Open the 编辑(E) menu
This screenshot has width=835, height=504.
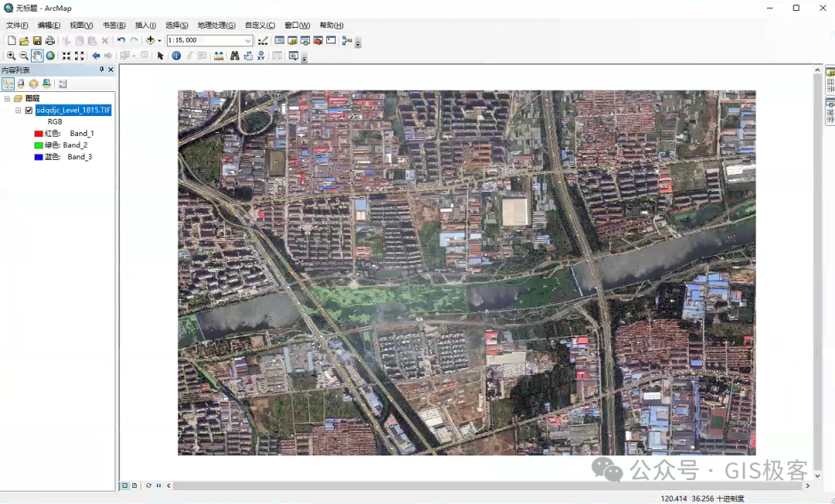[x=49, y=25]
